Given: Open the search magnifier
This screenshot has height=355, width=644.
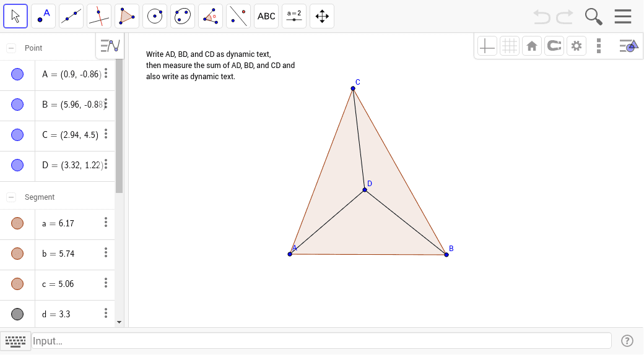Looking at the screenshot, I should [x=593, y=17].
